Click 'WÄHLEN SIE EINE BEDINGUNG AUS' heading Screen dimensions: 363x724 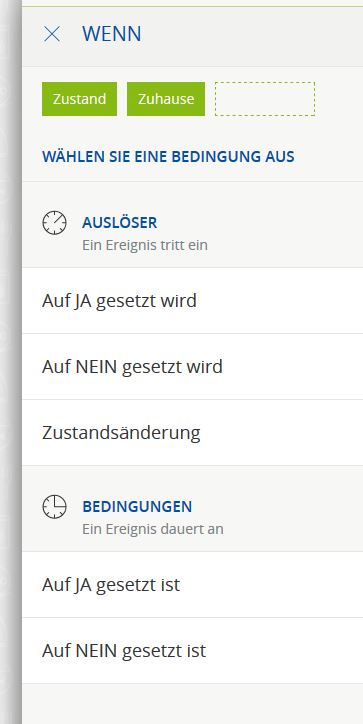168,157
